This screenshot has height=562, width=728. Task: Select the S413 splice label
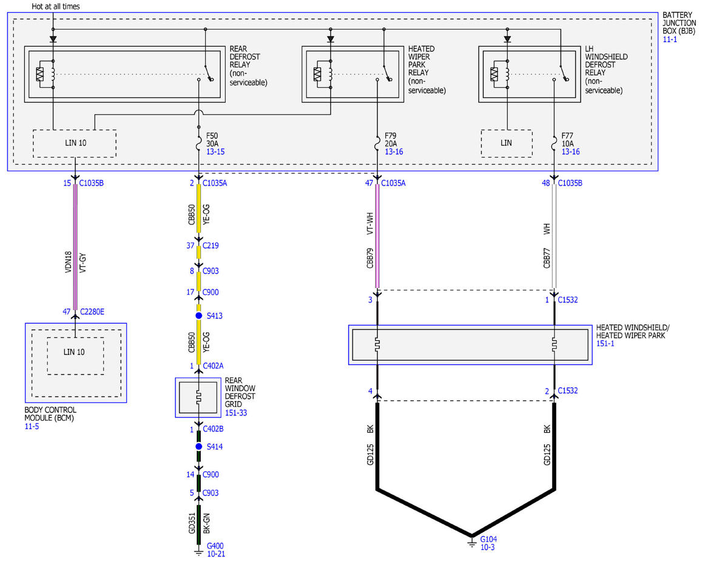[x=215, y=316]
